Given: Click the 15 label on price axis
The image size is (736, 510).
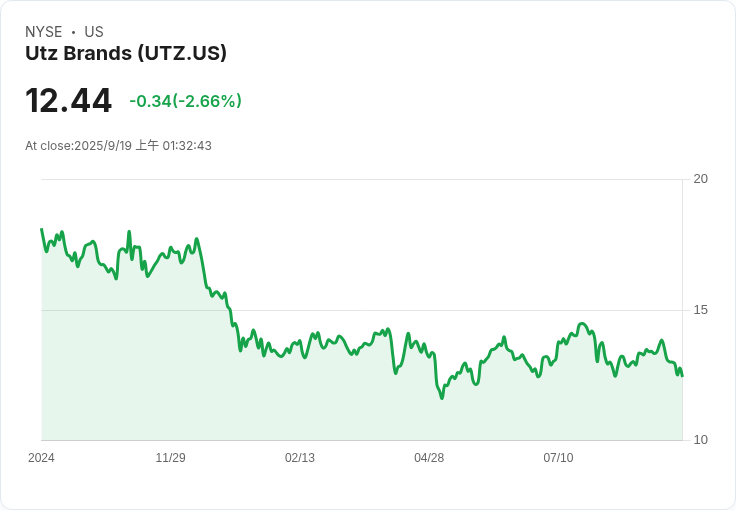Looking at the screenshot, I should coord(701,310).
